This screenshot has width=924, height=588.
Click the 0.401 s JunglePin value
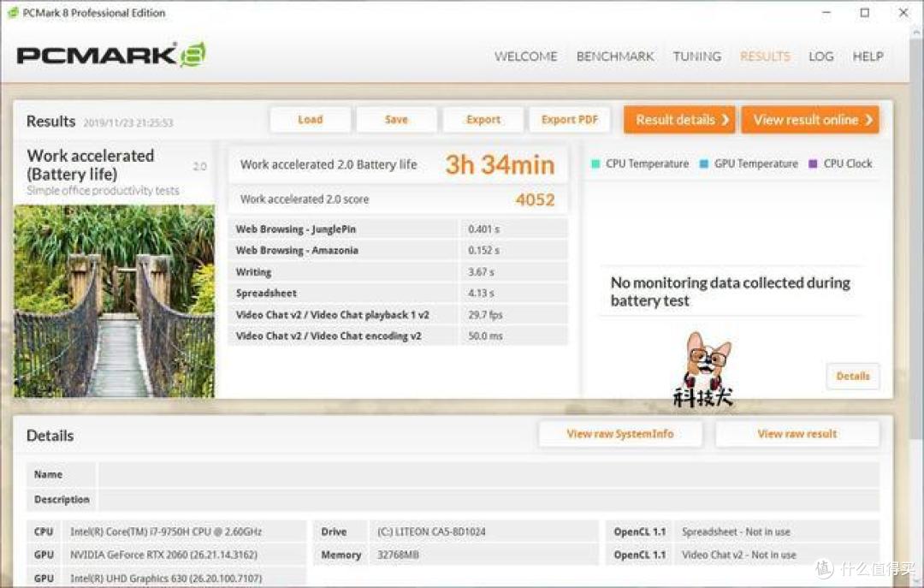point(483,229)
